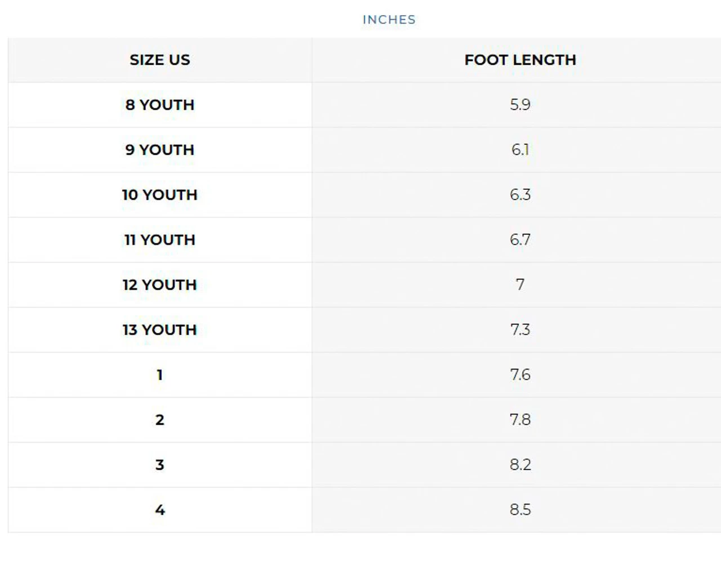
Task: Click the 7.8 foot length value
Action: click(520, 420)
